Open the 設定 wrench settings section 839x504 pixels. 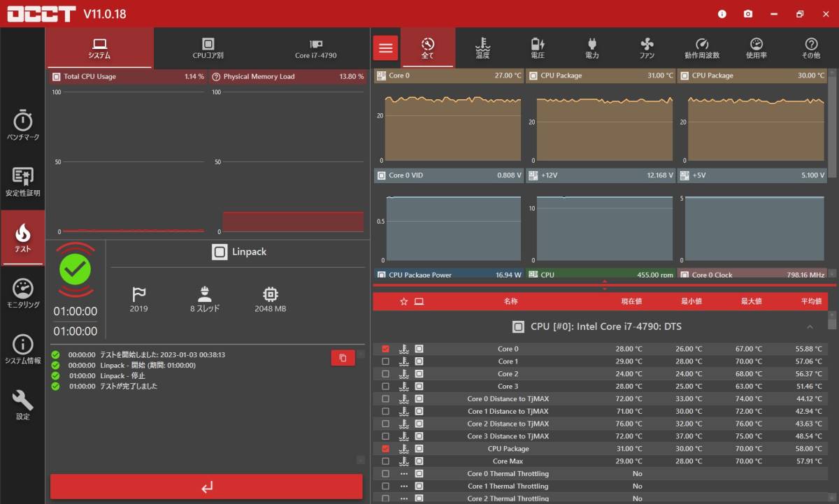(x=22, y=405)
